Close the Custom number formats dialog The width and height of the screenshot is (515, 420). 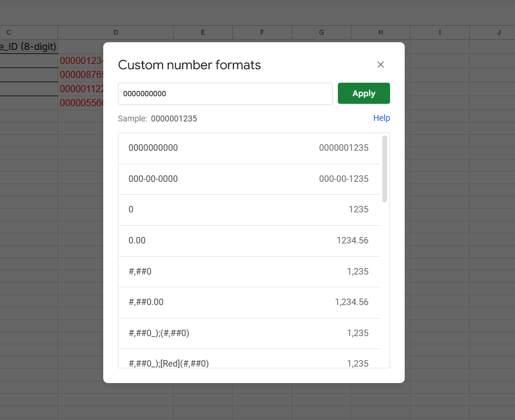(381, 65)
